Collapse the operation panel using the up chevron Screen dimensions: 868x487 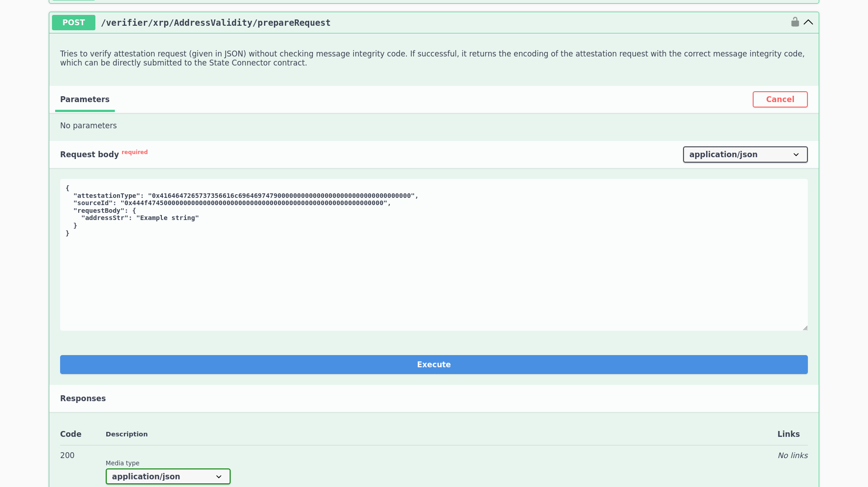point(809,22)
